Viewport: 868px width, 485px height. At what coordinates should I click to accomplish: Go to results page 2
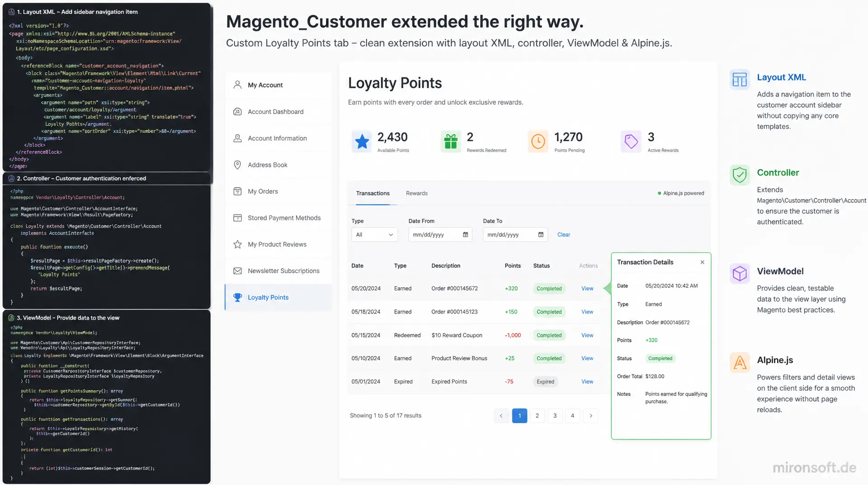pyautogui.click(x=537, y=415)
